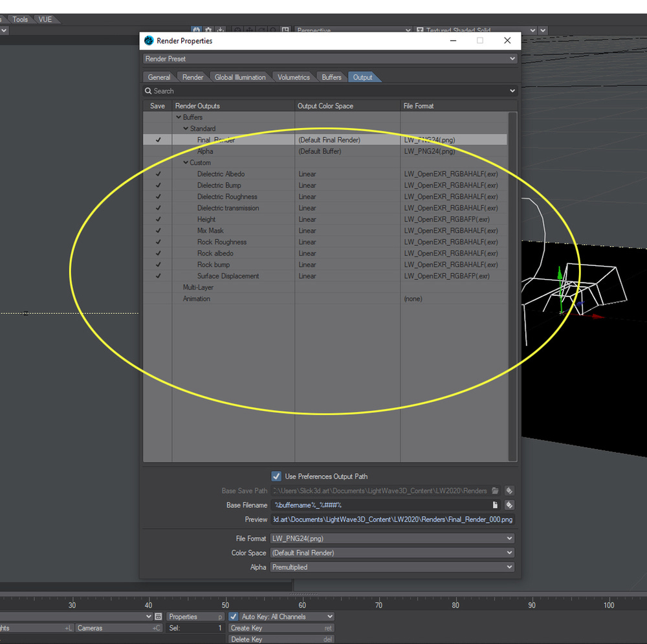Open the Search field dropdown arrow

click(512, 91)
